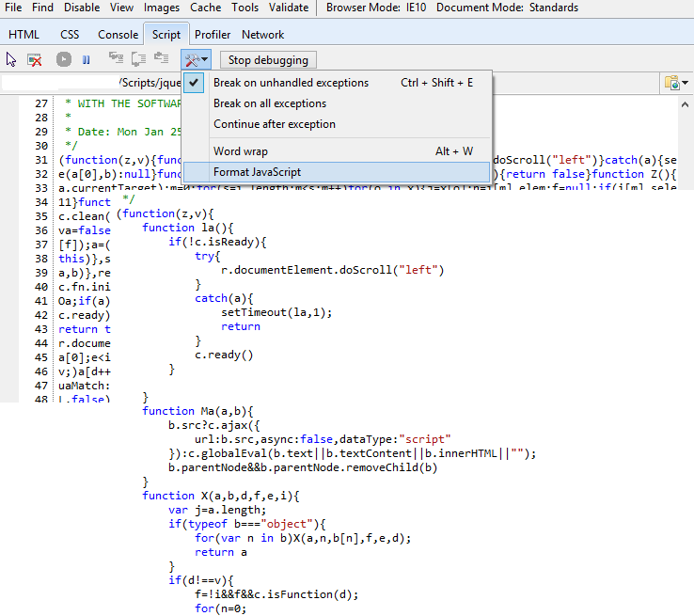Click the step over icon
The image size is (694, 616).
click(x=139, y=59)
